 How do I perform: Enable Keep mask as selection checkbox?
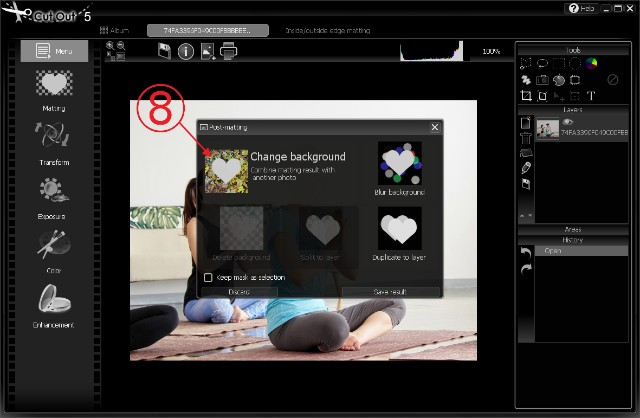[208, 277]
